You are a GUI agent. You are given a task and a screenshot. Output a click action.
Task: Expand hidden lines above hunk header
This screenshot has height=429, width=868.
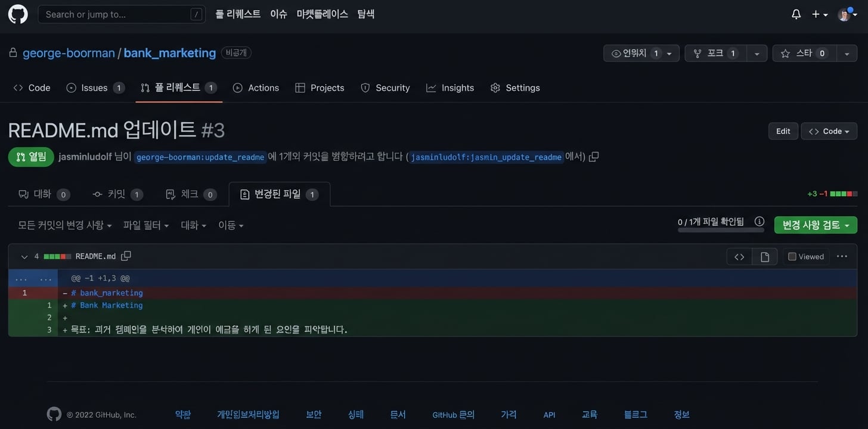tap(33, 278)
